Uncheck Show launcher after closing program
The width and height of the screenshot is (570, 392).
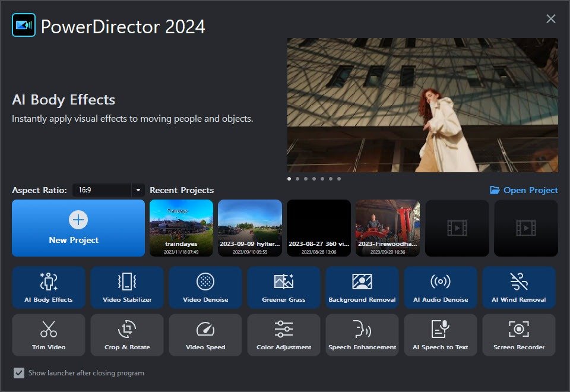click(19, 373)
